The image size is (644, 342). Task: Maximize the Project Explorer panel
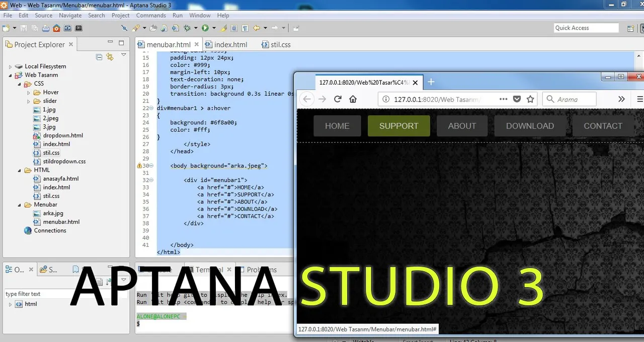121,43
